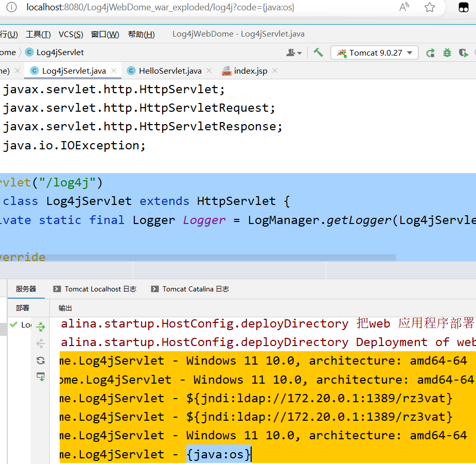
Task: Click the highlighted {java:os} output text
Action: 219,454
